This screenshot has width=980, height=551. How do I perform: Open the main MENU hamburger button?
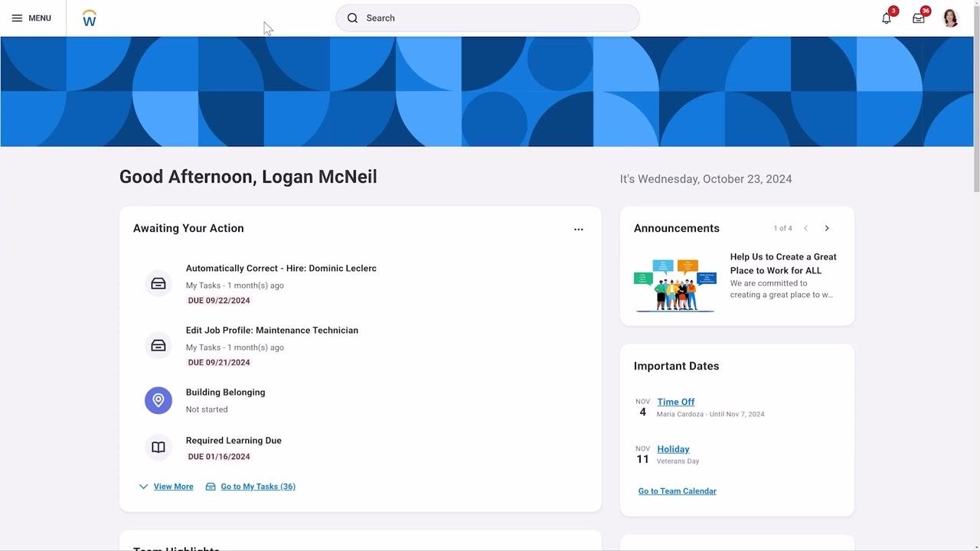[x=31, y=18]
